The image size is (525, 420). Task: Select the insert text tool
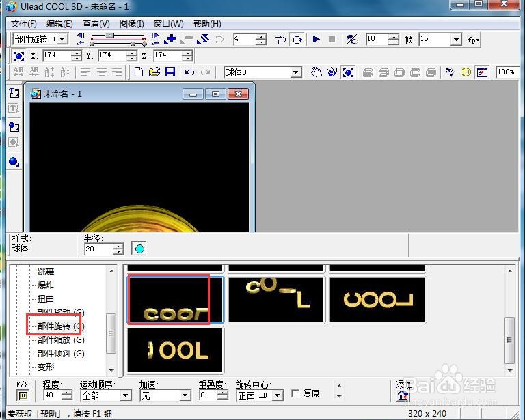pos(14,93)
